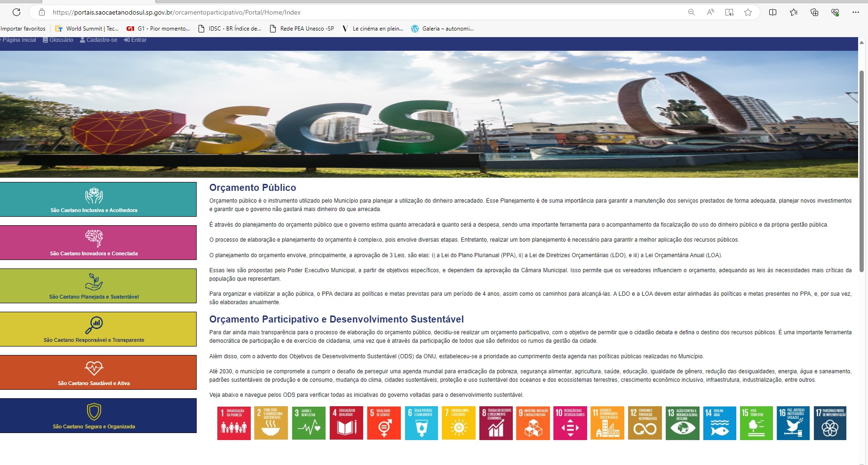Open Edge settings and more menu
The height and width of the screenshot is (465, 868).
855,13
